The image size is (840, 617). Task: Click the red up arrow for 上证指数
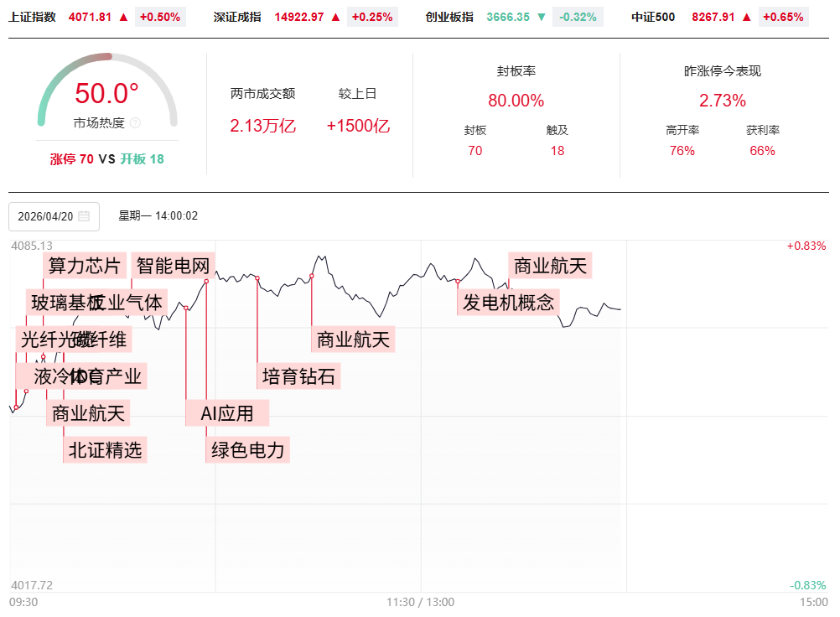coord(124,17)
